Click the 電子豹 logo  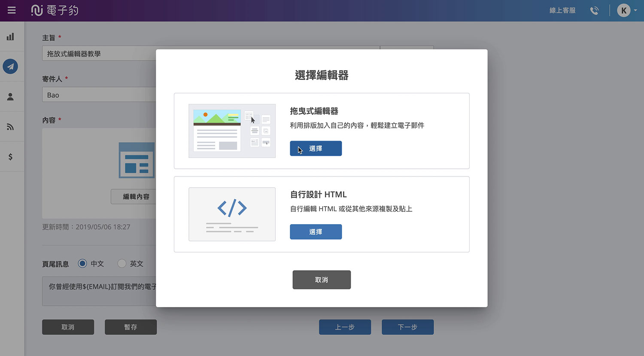(x=55, y=10)
